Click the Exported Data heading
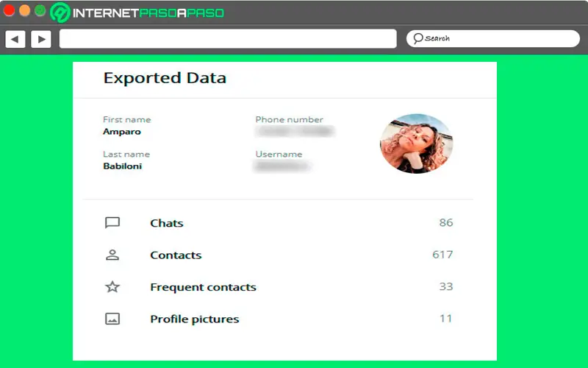 [x=165, y=78]
